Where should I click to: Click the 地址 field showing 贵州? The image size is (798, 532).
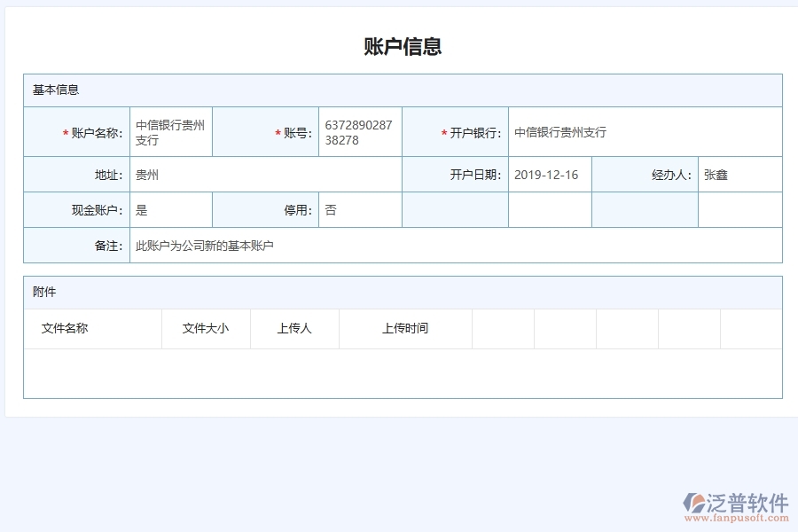point(145,175)
